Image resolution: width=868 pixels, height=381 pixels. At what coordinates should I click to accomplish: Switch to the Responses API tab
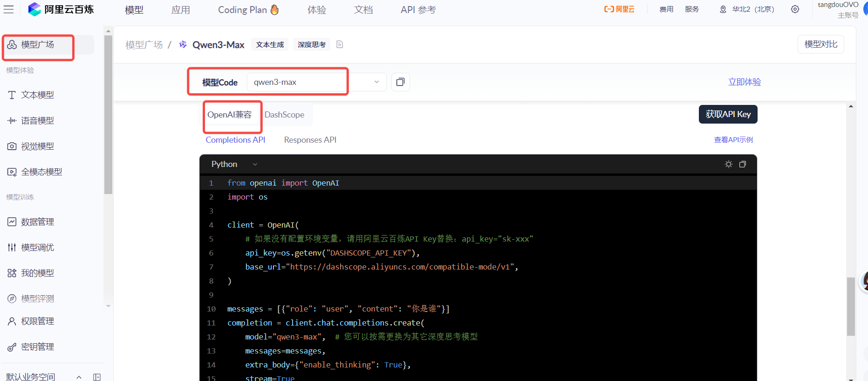(310, 140)
